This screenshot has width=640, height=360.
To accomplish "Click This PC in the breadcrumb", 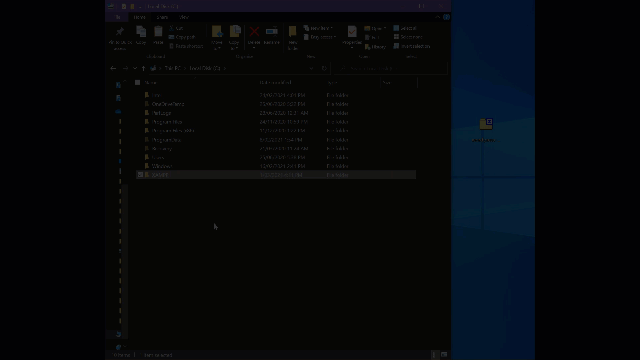I will pos(172,68).
